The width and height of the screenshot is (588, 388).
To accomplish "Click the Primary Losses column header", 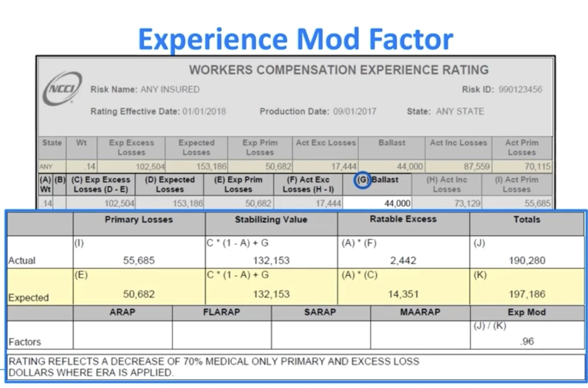I will click(138, 220).
